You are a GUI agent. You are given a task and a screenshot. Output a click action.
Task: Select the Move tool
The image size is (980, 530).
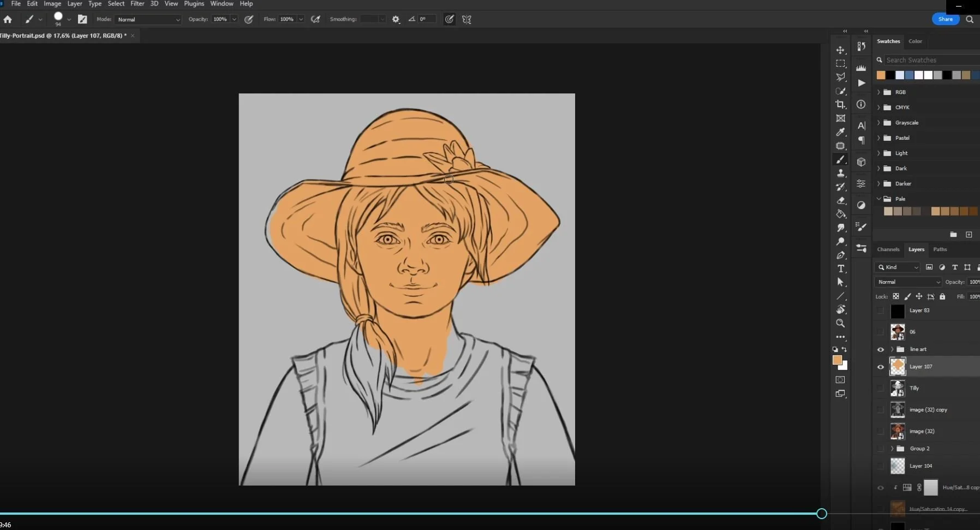pyautogui.click(x=840, y=50)
